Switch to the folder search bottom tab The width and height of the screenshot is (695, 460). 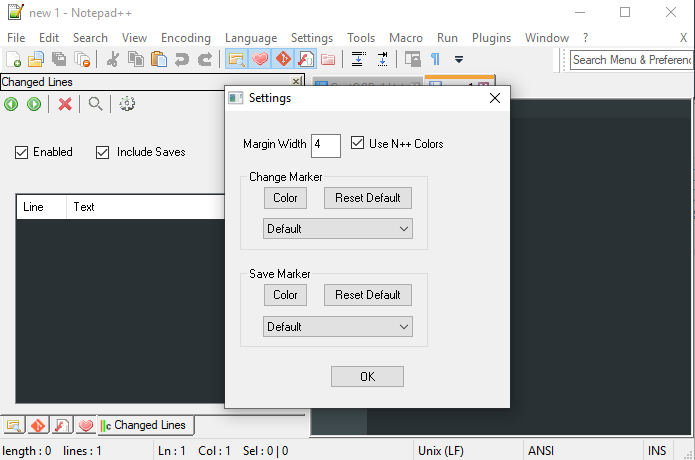click(14, 426)
